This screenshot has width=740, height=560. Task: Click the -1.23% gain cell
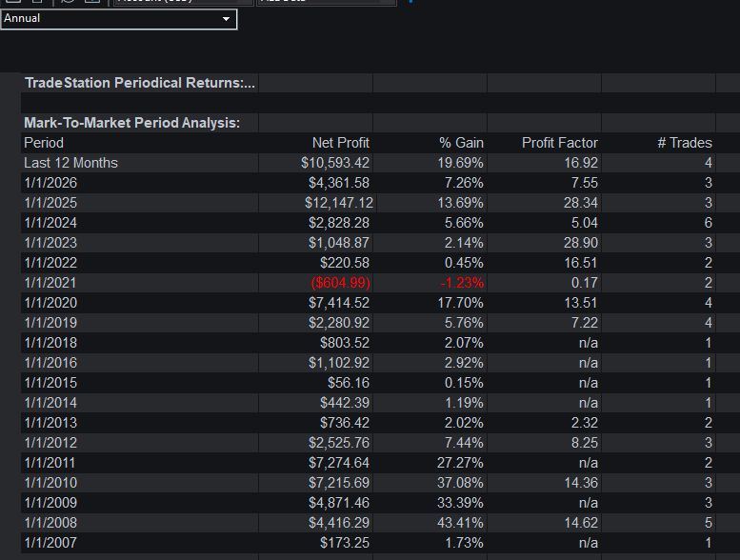(x=462, y=283)
